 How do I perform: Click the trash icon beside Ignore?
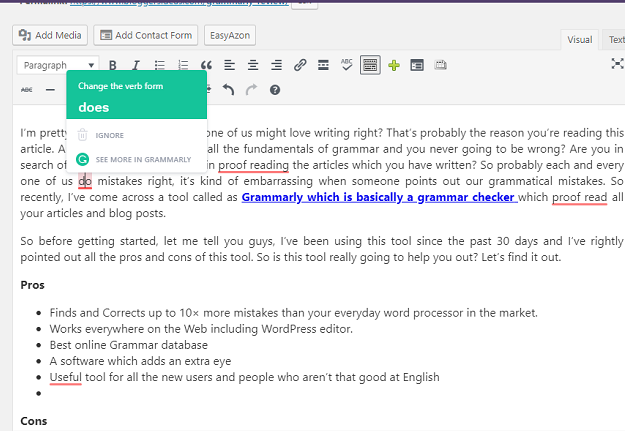click(x=82, y=135)
